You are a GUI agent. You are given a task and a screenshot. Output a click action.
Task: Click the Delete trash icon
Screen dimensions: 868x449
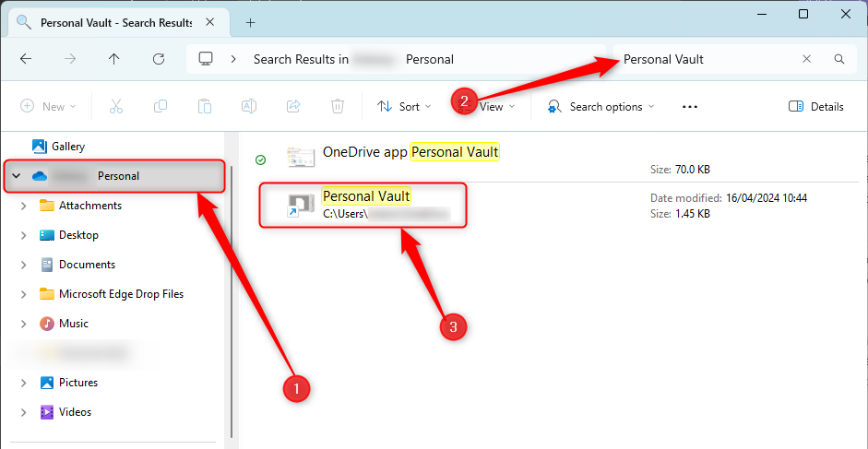click(x=338, y=106)
